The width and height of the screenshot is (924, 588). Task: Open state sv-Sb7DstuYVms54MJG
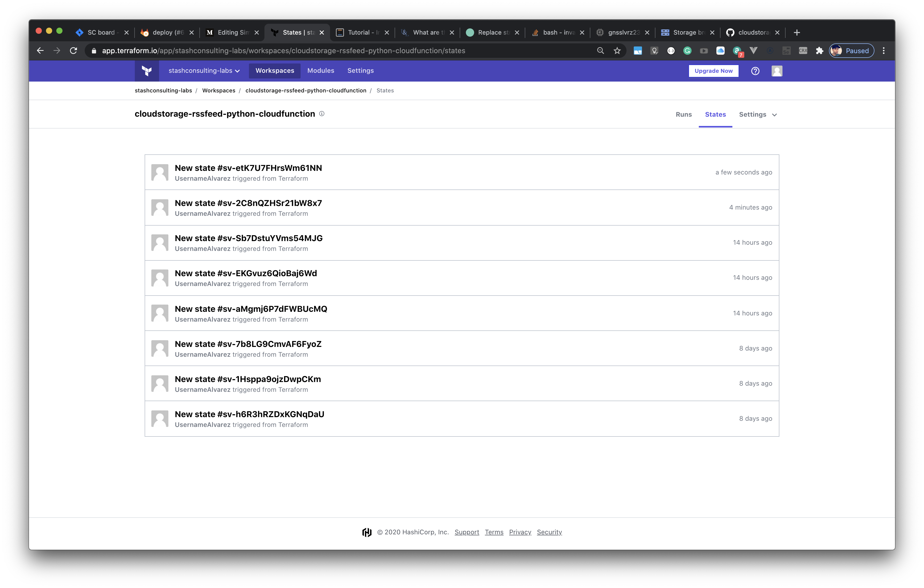click(249, 238)
